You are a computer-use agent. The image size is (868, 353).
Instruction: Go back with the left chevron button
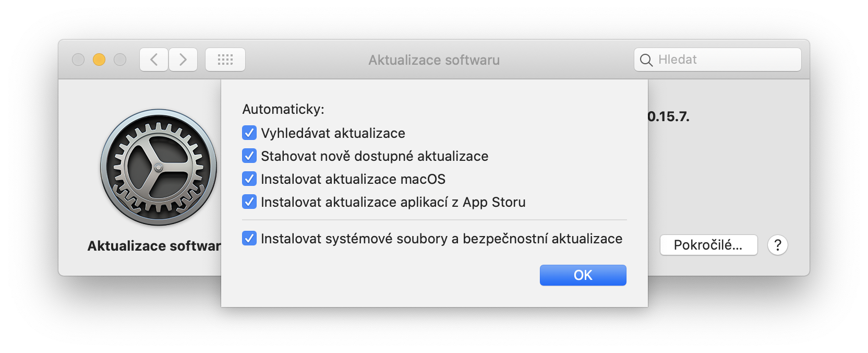tap(154, 60)
